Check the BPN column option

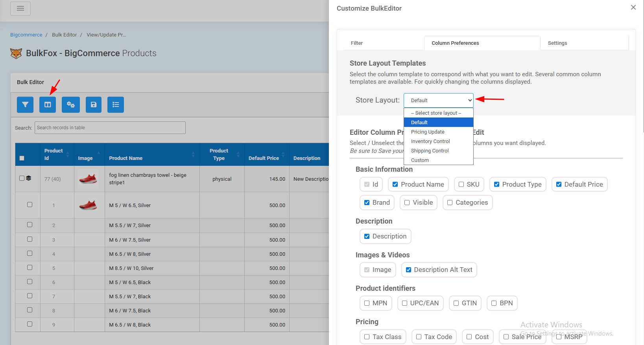pyautogui.click(x=494, y=303)
